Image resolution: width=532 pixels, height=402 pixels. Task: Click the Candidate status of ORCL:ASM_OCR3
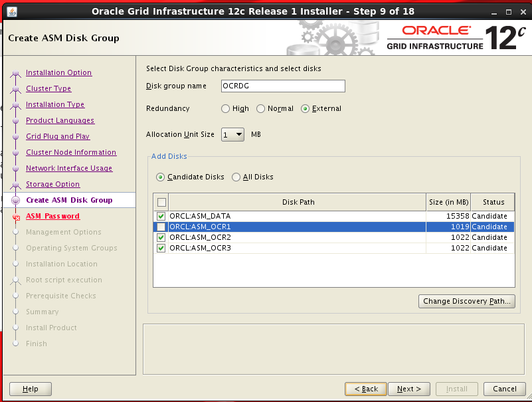click(493, 249)
